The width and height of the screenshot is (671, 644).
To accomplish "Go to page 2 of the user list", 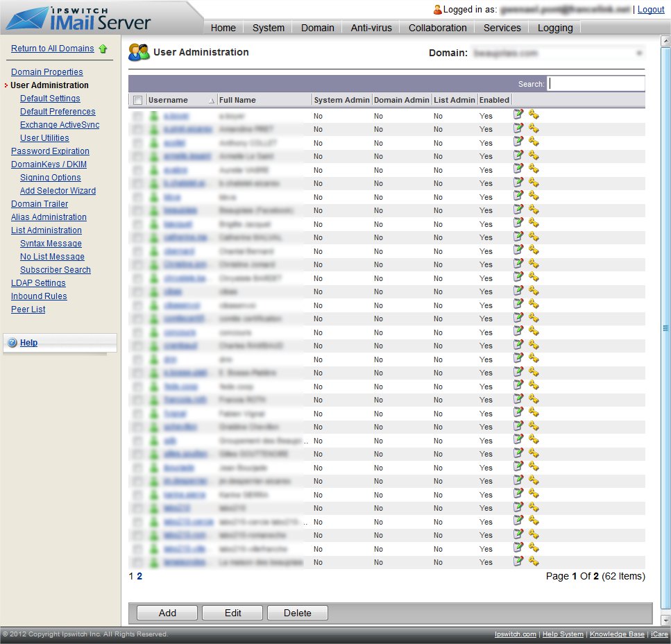I will tap(139, 576).
